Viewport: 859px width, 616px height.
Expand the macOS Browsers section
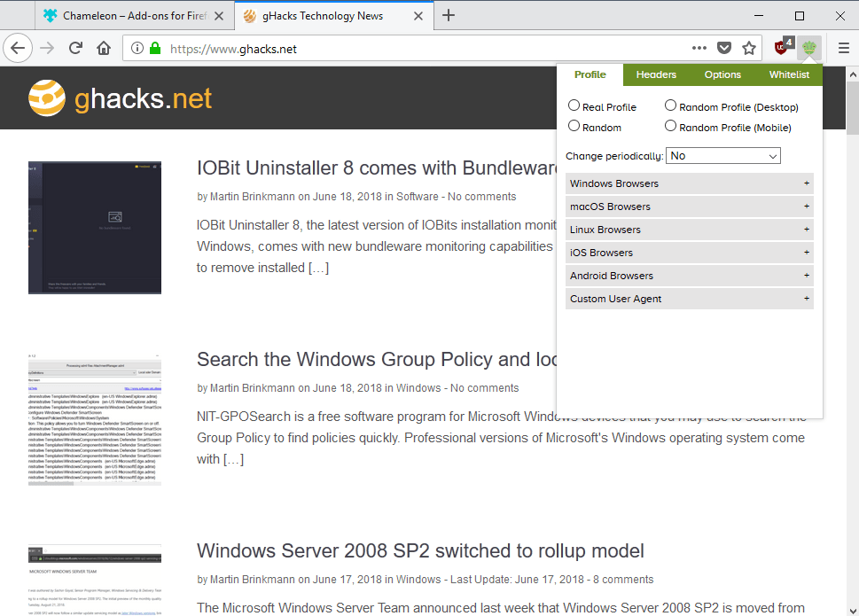pyautogui.click(x=689, y=207)
